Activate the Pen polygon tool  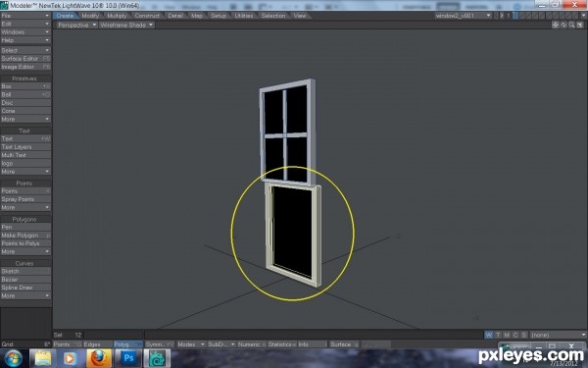click(25, 228)
